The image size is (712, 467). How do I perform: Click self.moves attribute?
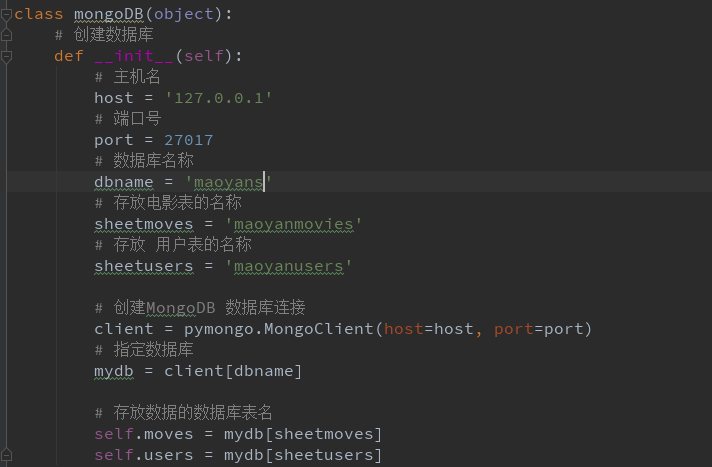[x=143, y=434]
